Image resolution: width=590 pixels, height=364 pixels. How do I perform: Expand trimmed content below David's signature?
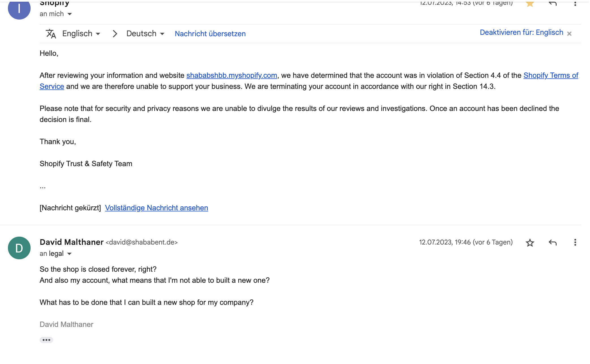(x=46, y=340)
